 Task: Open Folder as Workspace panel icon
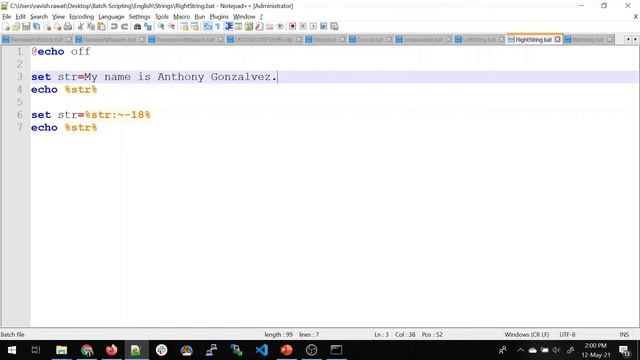point(269,27)
